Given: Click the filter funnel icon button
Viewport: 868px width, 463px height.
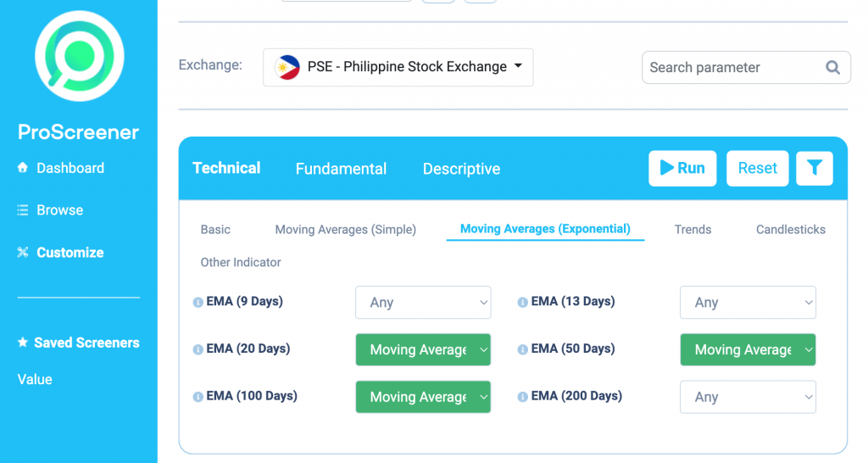Looking at the screenshot, I should click(x=815, y=168).
